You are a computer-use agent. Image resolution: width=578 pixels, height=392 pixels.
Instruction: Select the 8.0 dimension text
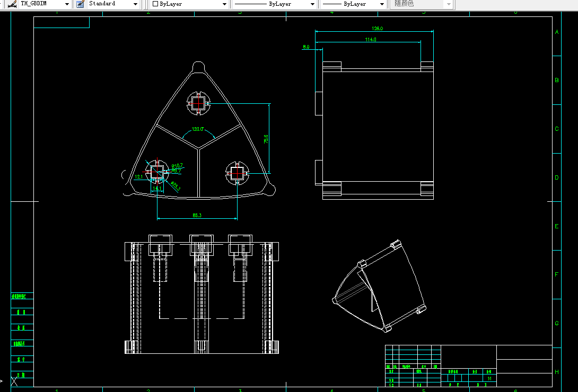(306, 47)
